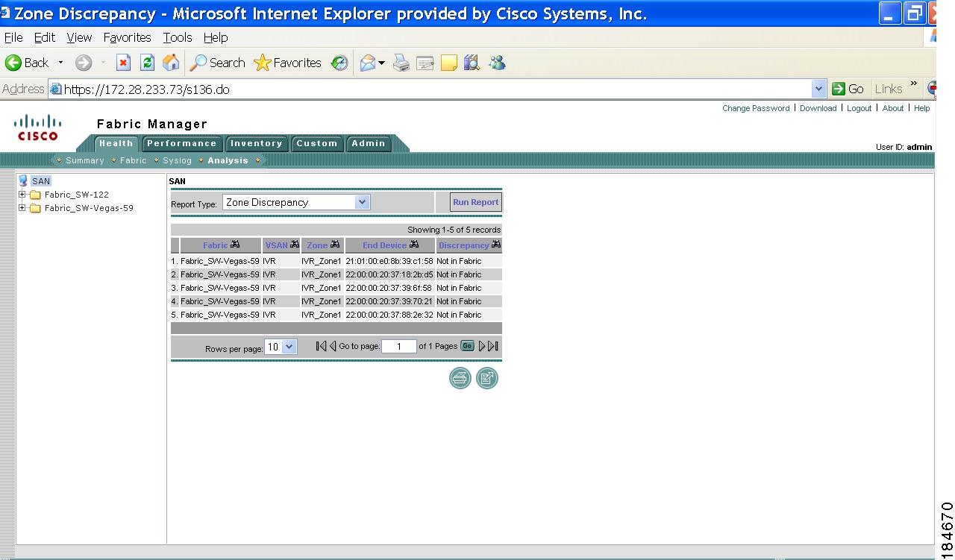Click the binoculars filter next to VSAN
This screenshot has height=560, width=955.
pyautogui.click(x=294, y=245)
